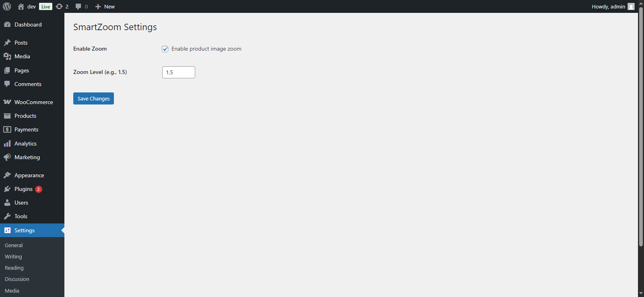Open the New content menu
This screenshot has width=644, height=297.
point(105,6)
